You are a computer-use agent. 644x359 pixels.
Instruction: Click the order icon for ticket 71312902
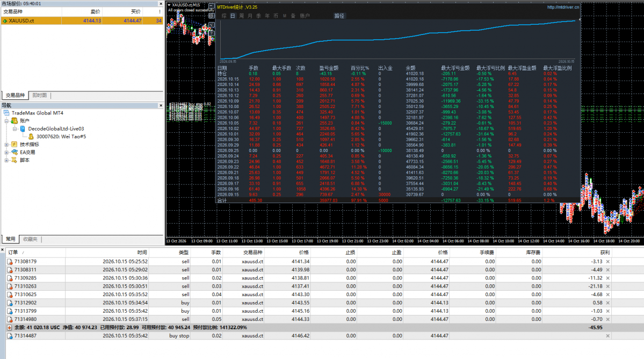[10, 303]
